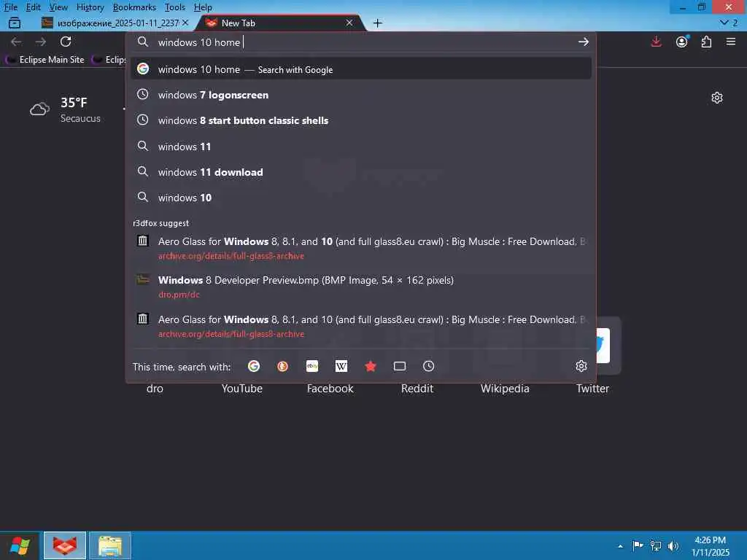Open last Aero Glass for Windows result

tap(361, 326)
